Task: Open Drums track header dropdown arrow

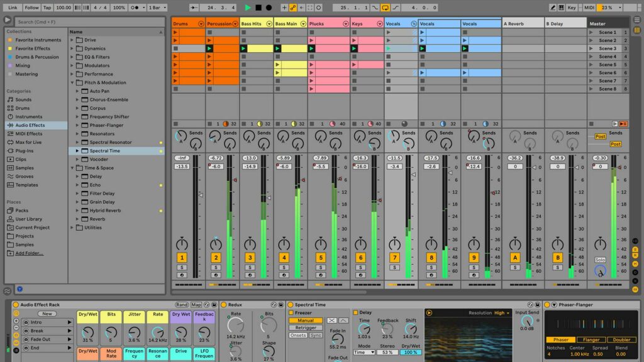Action: 201,24
